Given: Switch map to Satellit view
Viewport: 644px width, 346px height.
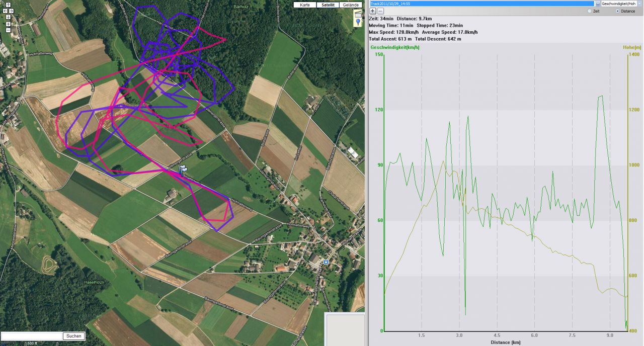Looking at the screenshot, I should pos(328,5).
